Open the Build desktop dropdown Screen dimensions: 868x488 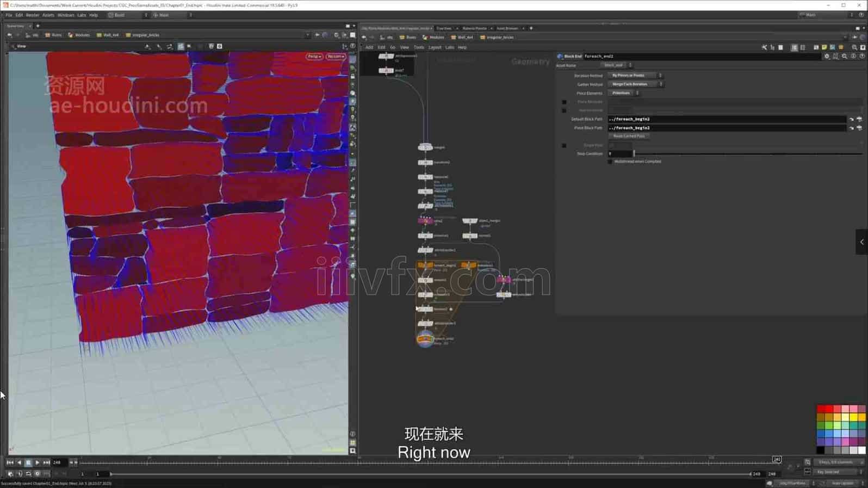click(x=128, y=15)
